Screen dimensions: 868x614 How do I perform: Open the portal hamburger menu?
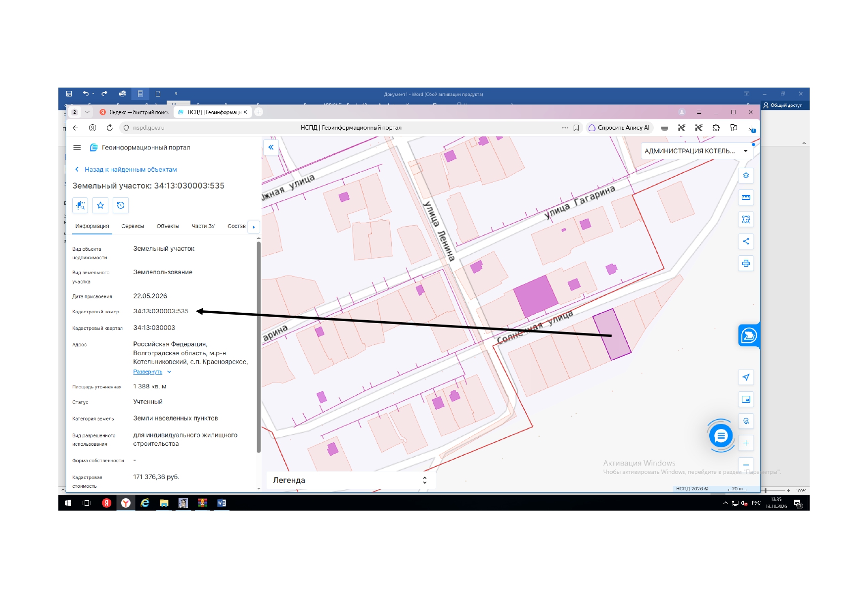click(77, 147)
